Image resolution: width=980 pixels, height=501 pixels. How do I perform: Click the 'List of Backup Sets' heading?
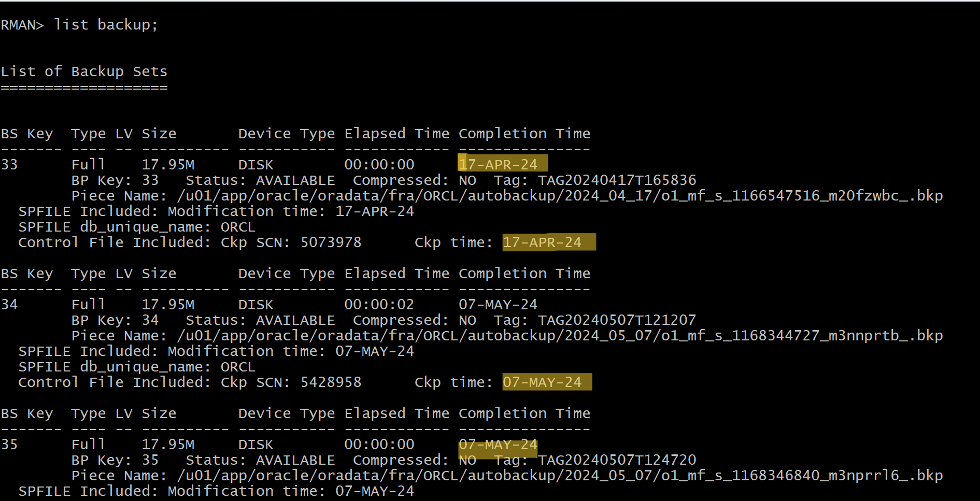coord(84,71)
